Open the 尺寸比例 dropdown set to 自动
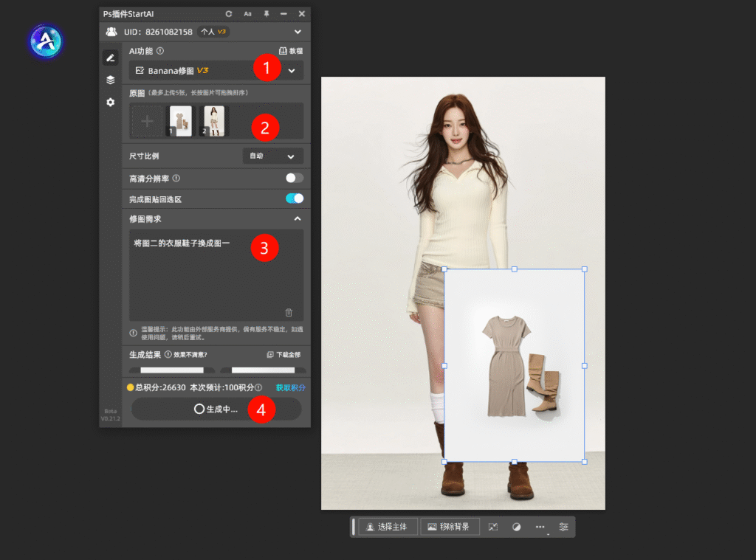The width and height of the screenshot is (756, 560). coord(272,156)
